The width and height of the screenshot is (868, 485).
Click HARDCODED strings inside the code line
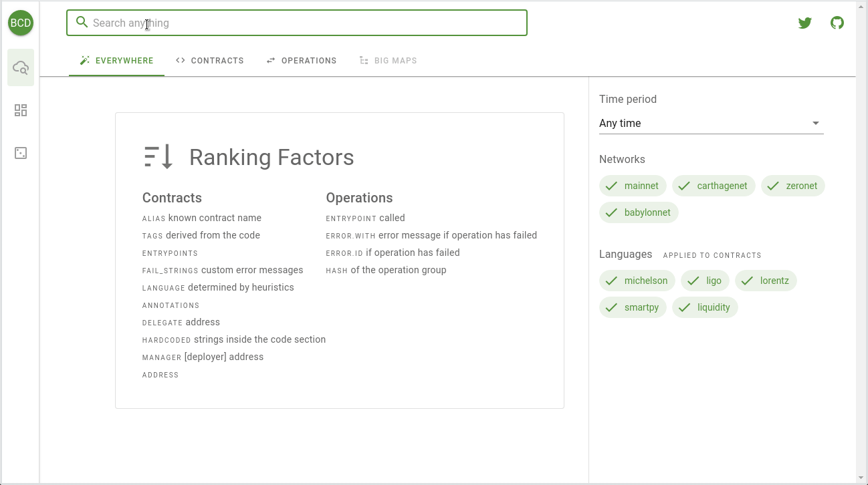234,339
